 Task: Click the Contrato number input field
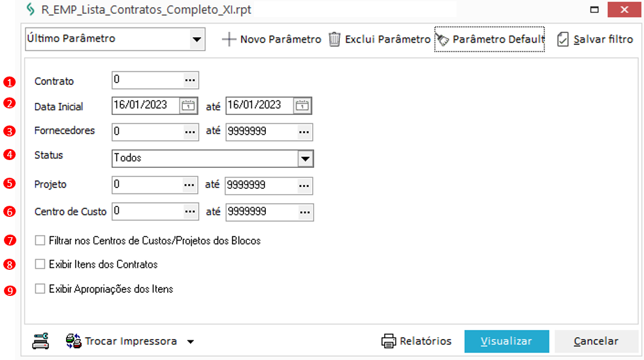coord(147,80)
